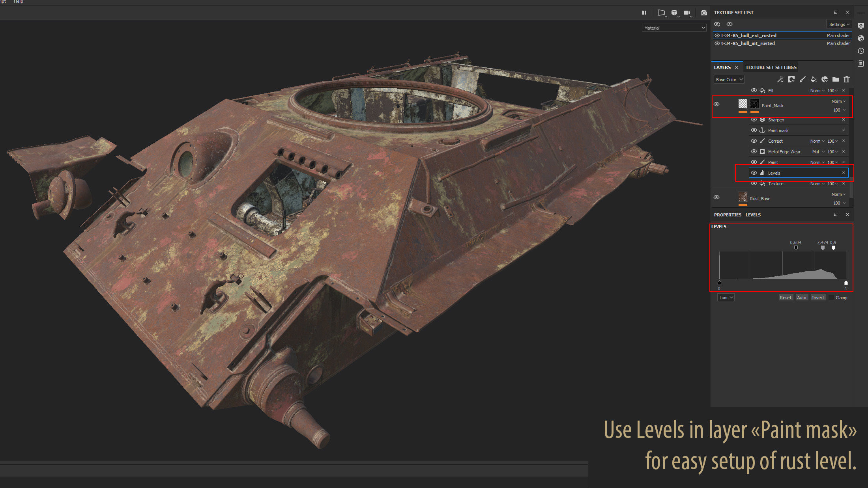The height and width of the screenshot is (488, 868).
Task: Open the Material viewport mode dropdown
Action: click(674, 28)
